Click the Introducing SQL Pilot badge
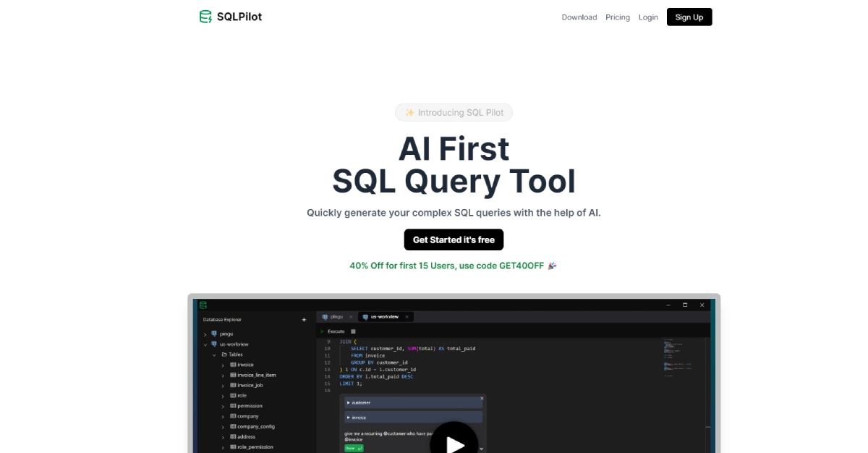This screenshot has height=453, width=868. click(454, 112)
